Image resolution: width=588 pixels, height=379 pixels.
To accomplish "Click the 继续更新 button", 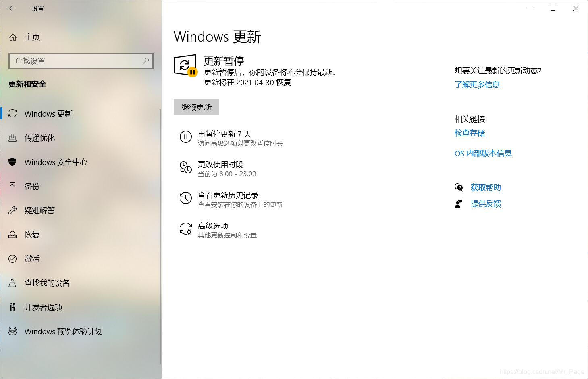I will pyautogui.click(x=196, y=107).
